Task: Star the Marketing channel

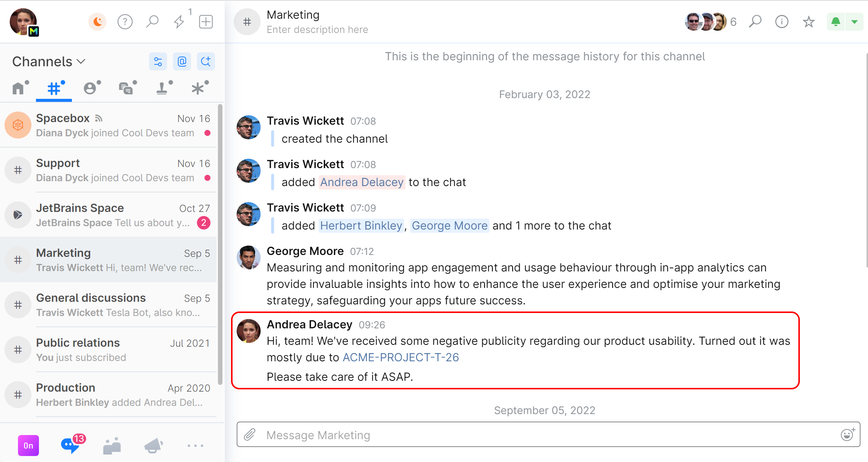Action: point(808,22)
